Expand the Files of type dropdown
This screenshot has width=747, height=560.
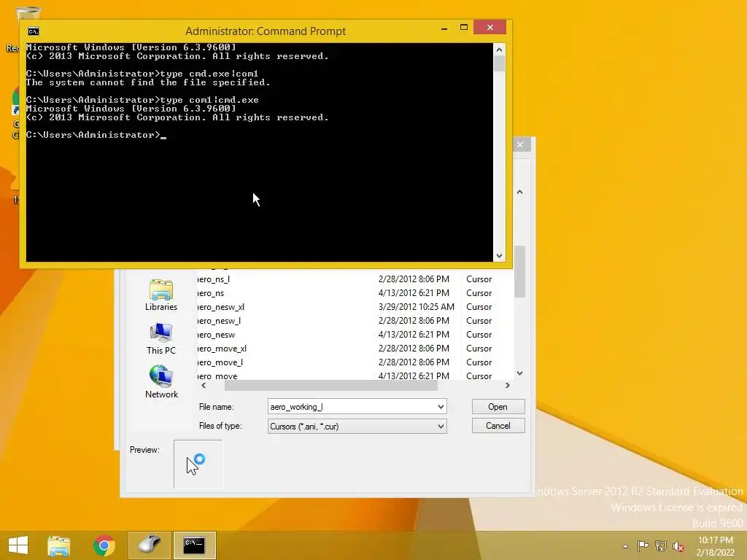click(441, 426)
